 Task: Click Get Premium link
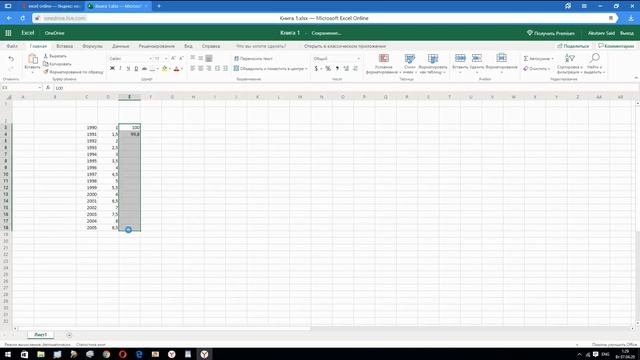[551, 33]
